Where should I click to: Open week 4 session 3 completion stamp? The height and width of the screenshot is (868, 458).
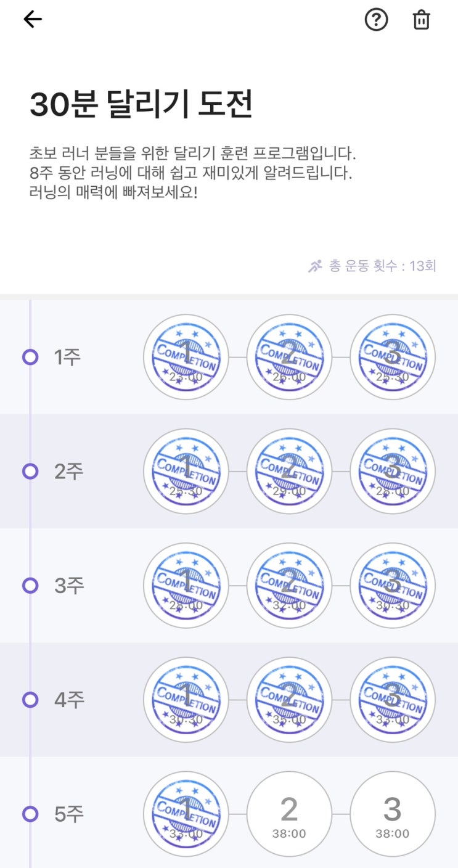393,700
